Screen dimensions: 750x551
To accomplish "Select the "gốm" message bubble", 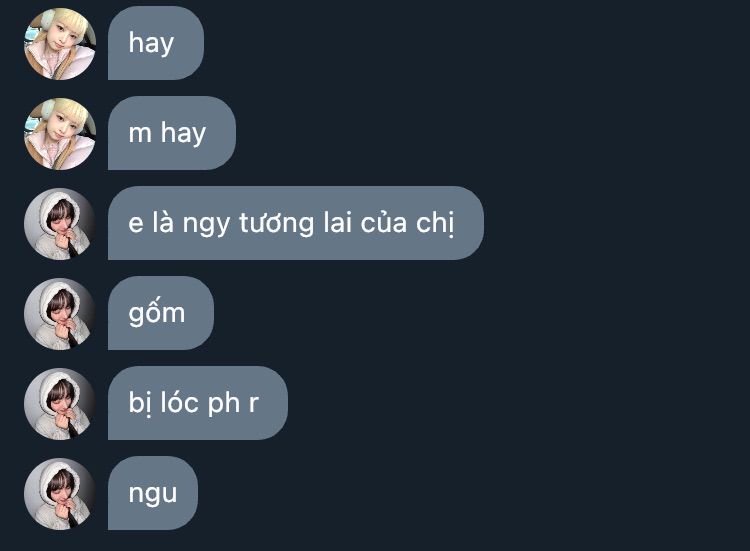I will (x=161, y=313).
